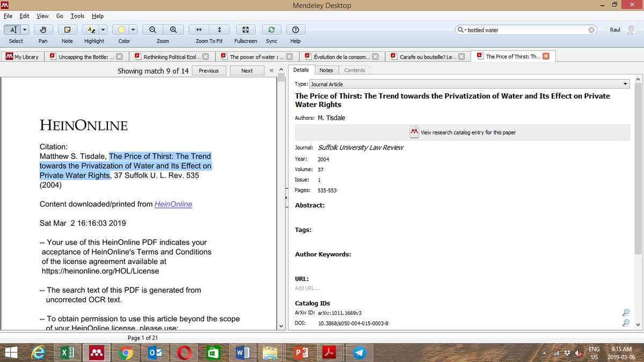The image size is (644, 362).
Task: Switch to Carafe ou bouteille tab
Action: pos(428,56)
